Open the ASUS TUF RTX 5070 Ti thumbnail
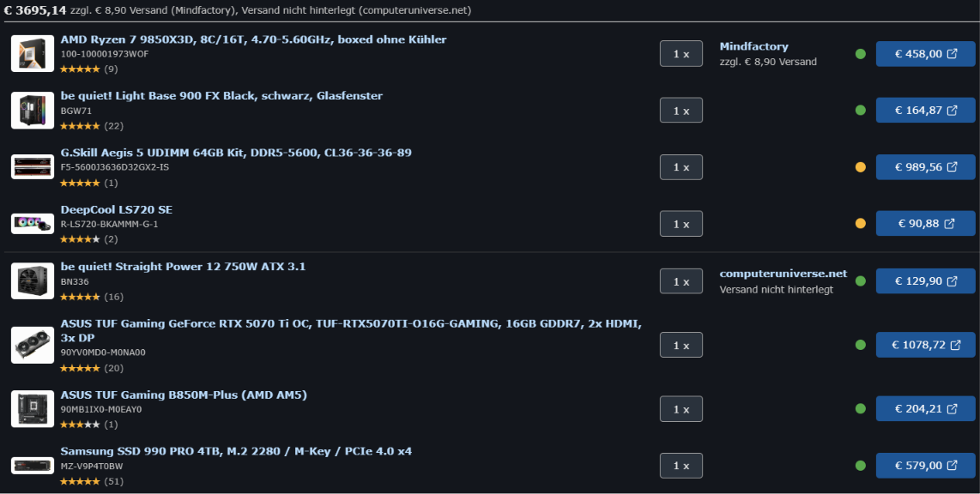The image size is (980, 494). [x=33, y=345]
